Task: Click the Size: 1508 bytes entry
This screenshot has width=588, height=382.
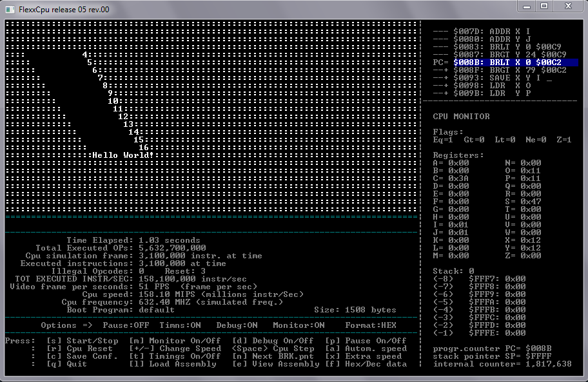Action: pyautogui.click(x=355, y=310)
